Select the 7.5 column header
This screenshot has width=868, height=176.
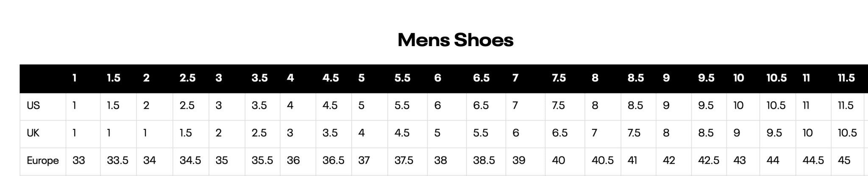(x=565, y=78)
